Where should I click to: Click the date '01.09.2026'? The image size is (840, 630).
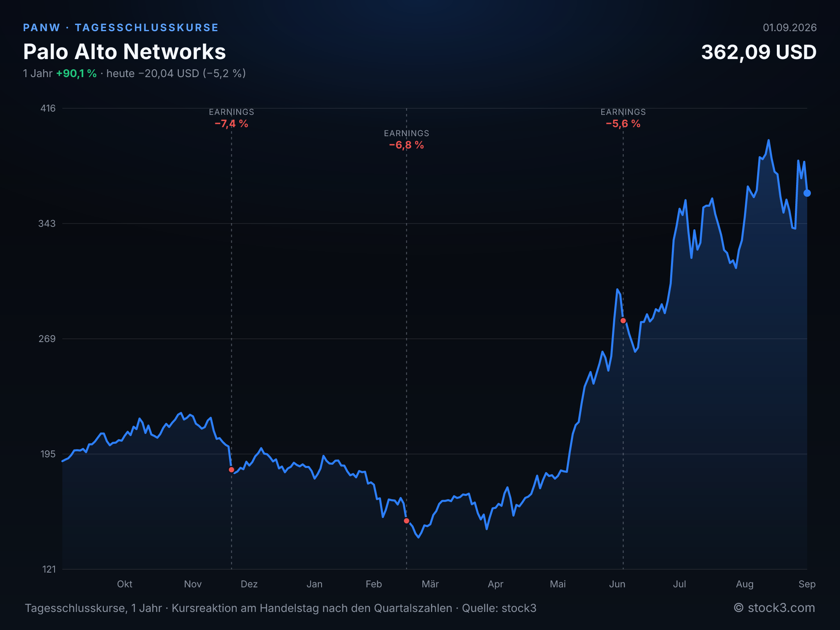(790, 27)
